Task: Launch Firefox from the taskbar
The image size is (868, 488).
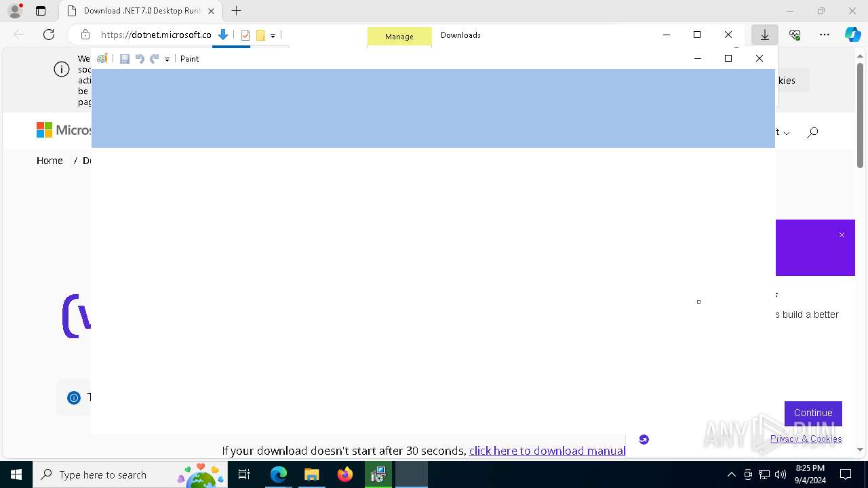Action: [345, 474]
